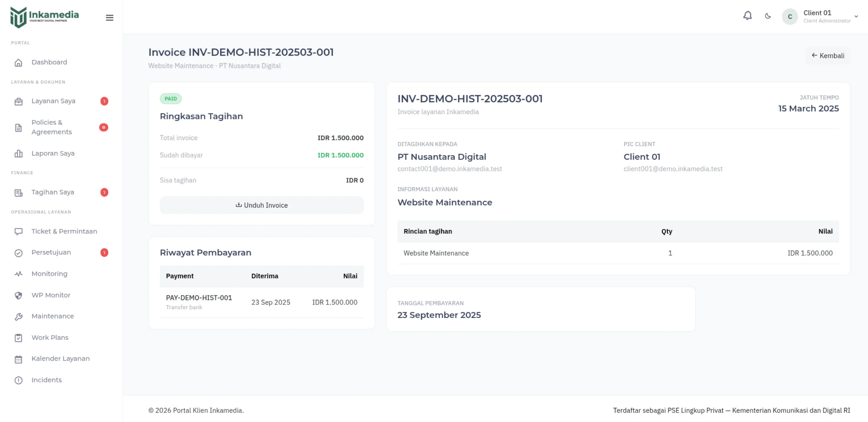Click the Tagihan Saya invoice icon

click(18, 193)
